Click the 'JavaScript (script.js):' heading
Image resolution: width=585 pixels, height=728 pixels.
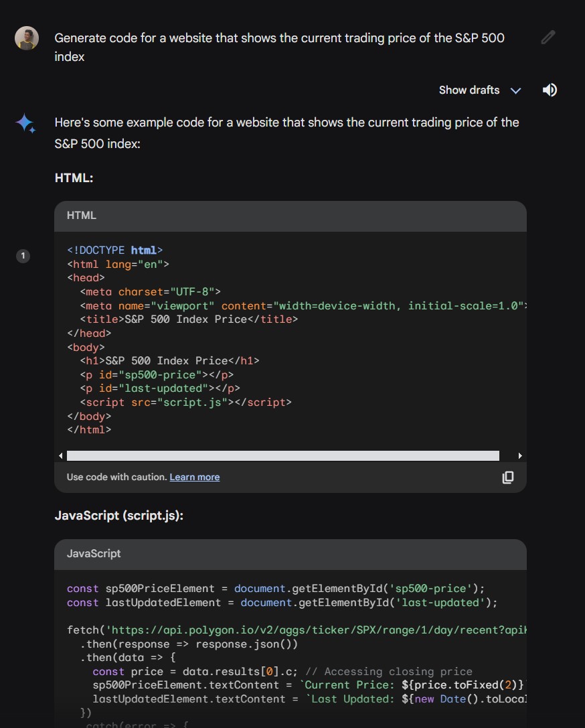[x=118, y=516]
